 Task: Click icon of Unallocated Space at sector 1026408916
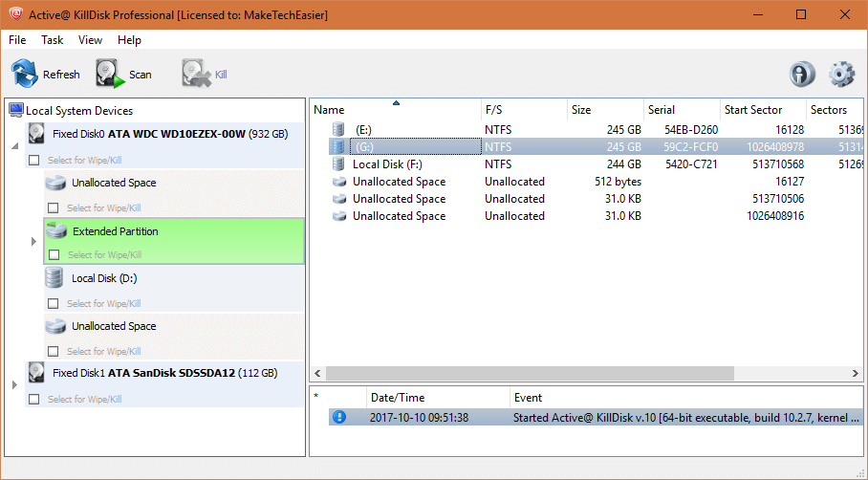point(338,216)
